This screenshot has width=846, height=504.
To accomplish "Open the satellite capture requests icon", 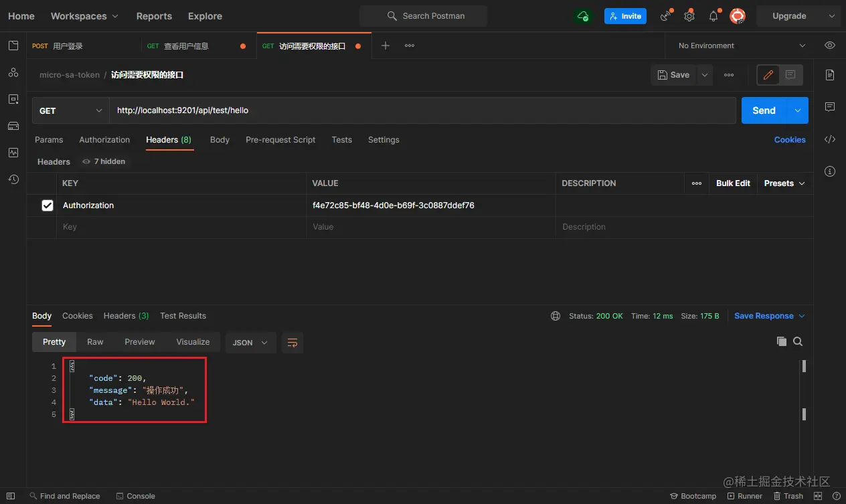I will (x=665, y=16).
